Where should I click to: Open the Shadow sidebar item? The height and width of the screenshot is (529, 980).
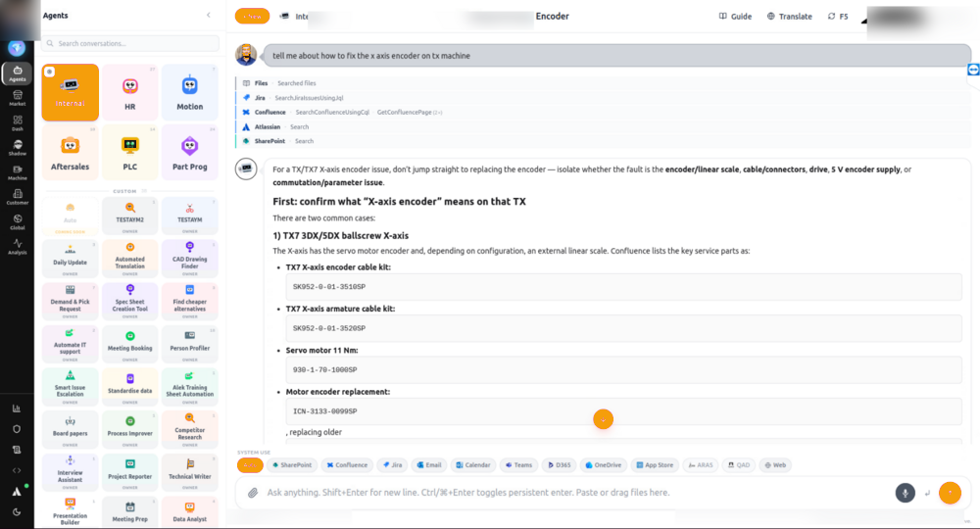[17, 147]
